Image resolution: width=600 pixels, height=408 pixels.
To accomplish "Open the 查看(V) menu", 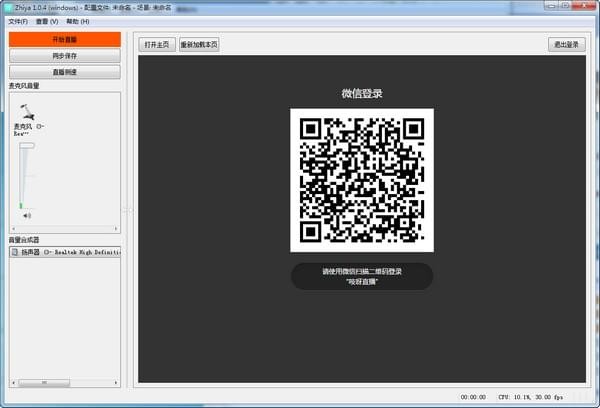I will coord(47,21).
